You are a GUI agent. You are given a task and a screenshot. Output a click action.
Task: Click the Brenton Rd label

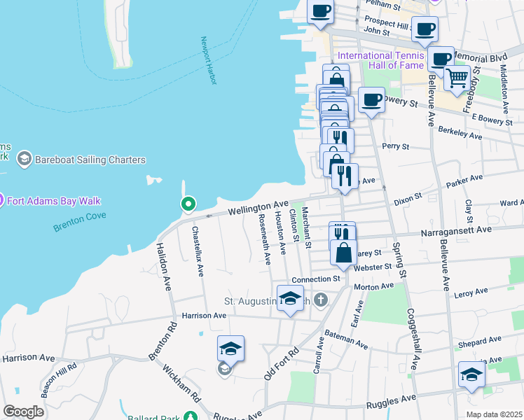click(163, 341)
